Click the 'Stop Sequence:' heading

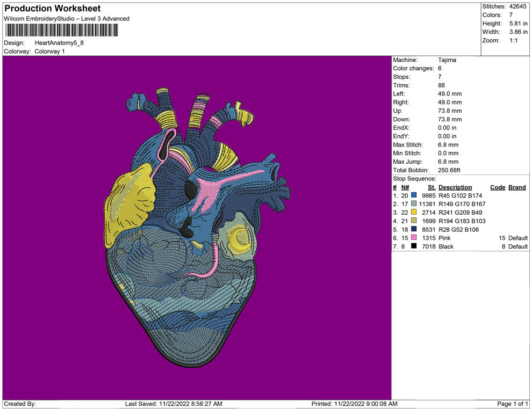[x=415, y=179]
